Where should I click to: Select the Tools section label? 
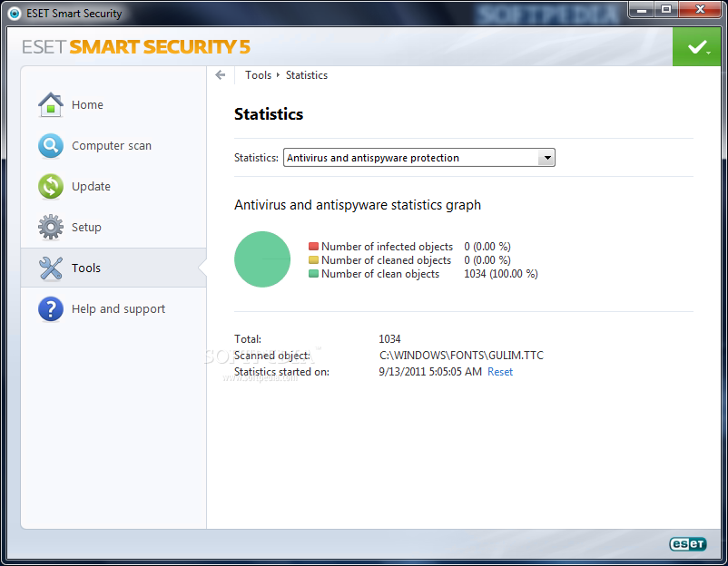[x=86, y=268]
